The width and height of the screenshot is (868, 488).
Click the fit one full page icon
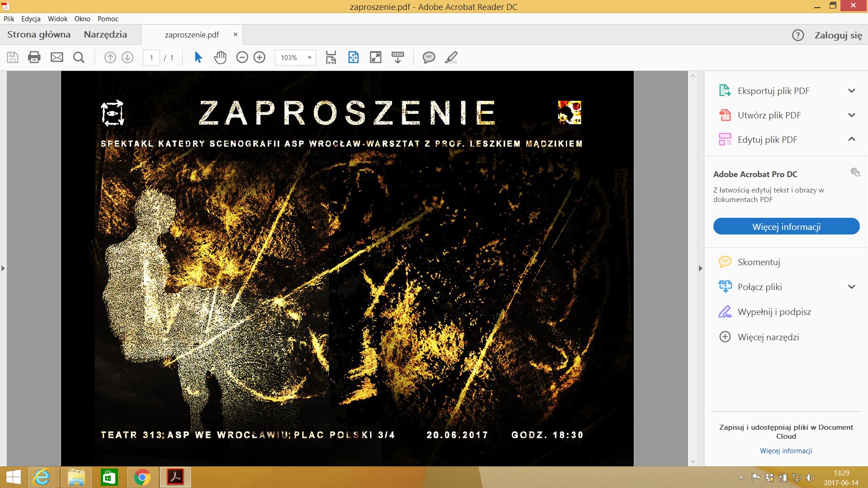coord(354,57)
